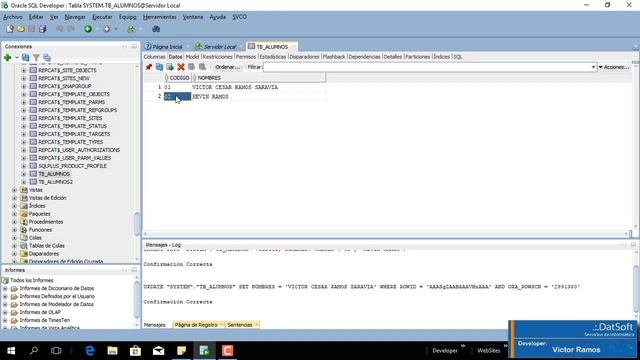Select Informes de Diccionario de Datos
Viewport: 640px width, 360px height.
coord(56,288)
